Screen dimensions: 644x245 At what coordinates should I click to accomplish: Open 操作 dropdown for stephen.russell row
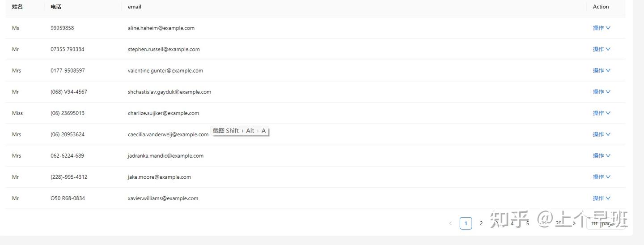601,49
